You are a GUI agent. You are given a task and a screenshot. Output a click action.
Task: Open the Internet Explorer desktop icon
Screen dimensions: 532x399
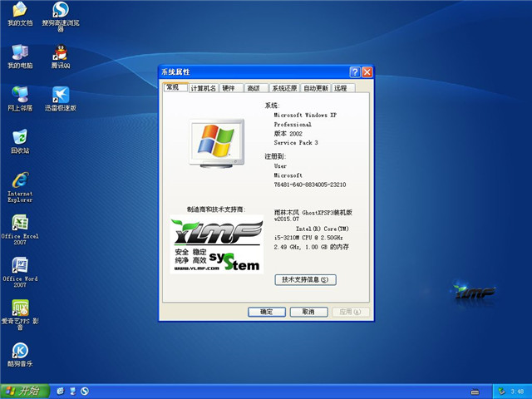click(20, 187)
